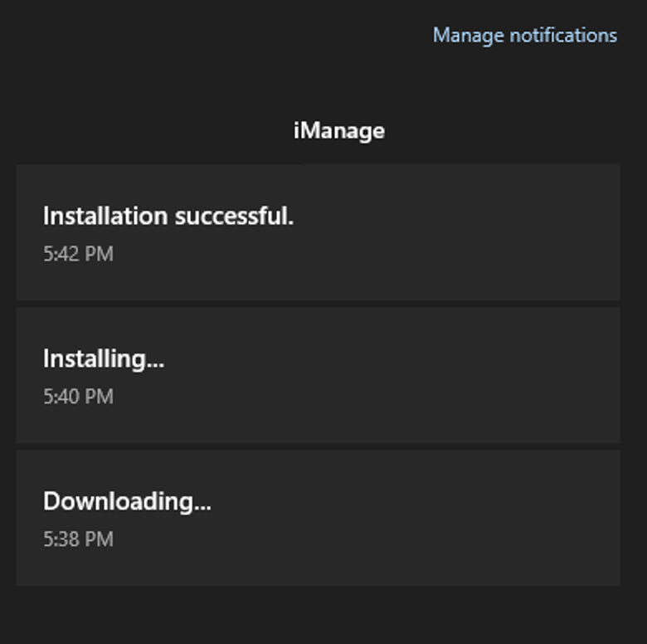Select the iManage notification group header

tap(338, 130)
